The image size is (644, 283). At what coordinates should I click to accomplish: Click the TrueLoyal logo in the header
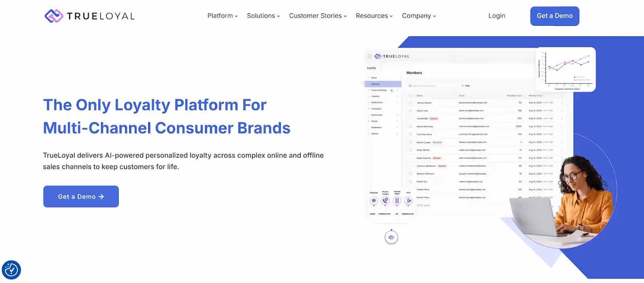point(89,16)
